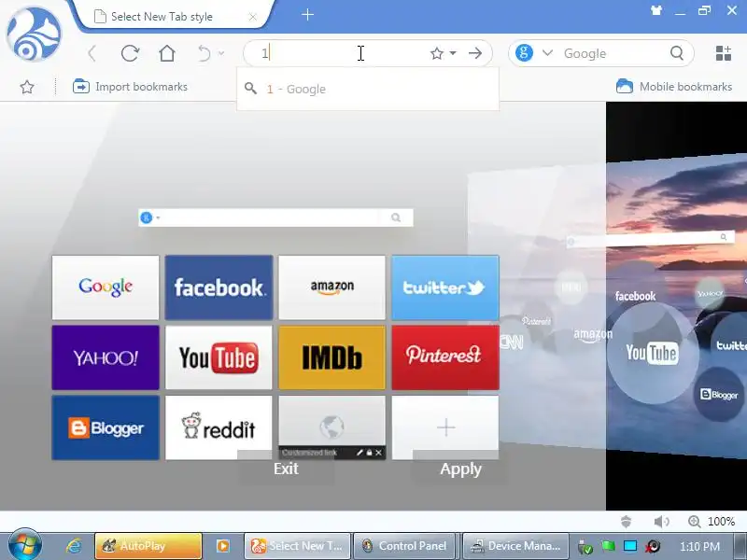Click the status bar shield icon
The image size is (747, 560).
[x=626, y=522]
